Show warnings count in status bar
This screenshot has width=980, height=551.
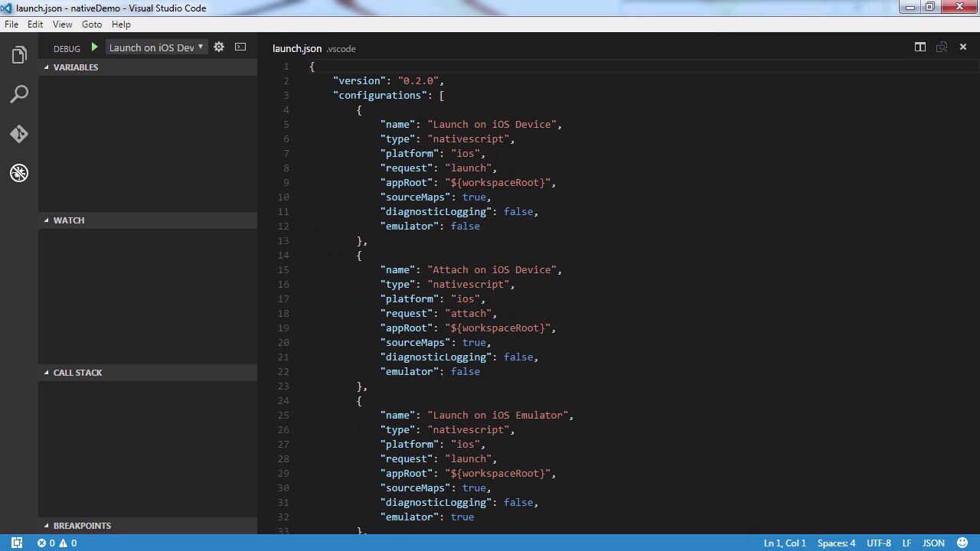coord(68,543)
